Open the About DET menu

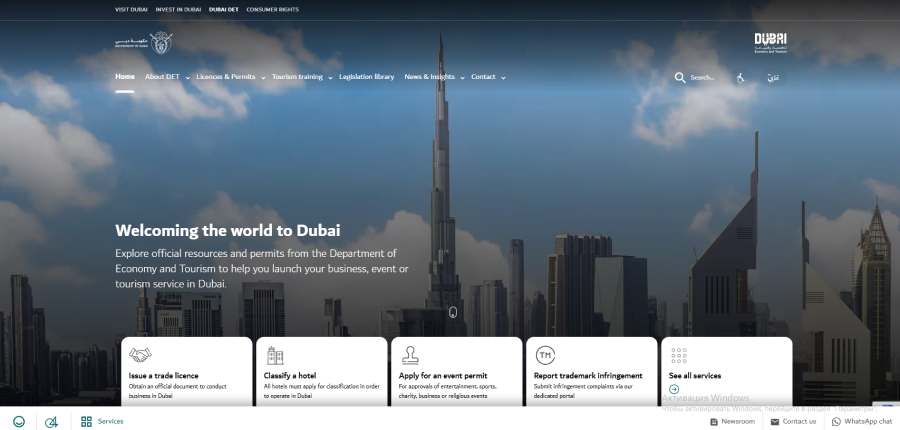click(x=162, y=77)
